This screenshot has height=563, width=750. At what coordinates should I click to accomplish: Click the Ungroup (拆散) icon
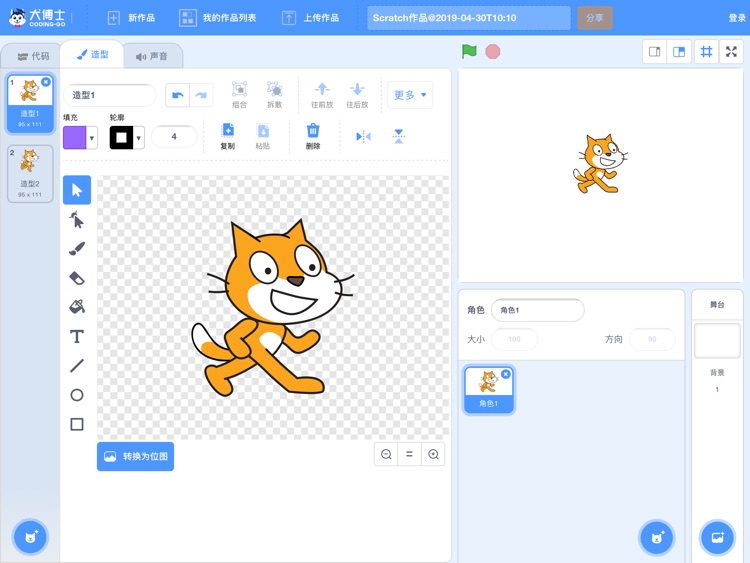[275, 94]
